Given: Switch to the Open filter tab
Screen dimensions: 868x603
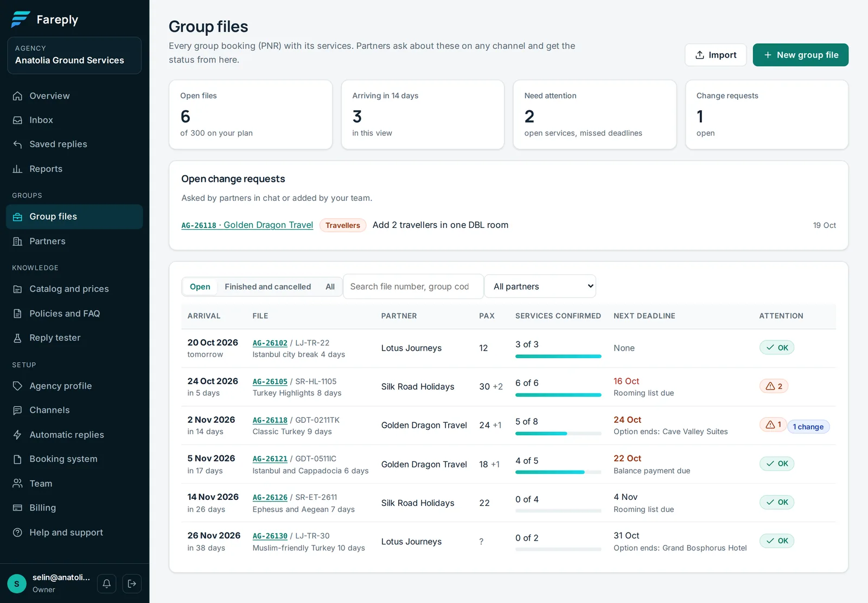Looking at the screenshot, I should pyautogui.click(x=200, y=287).
